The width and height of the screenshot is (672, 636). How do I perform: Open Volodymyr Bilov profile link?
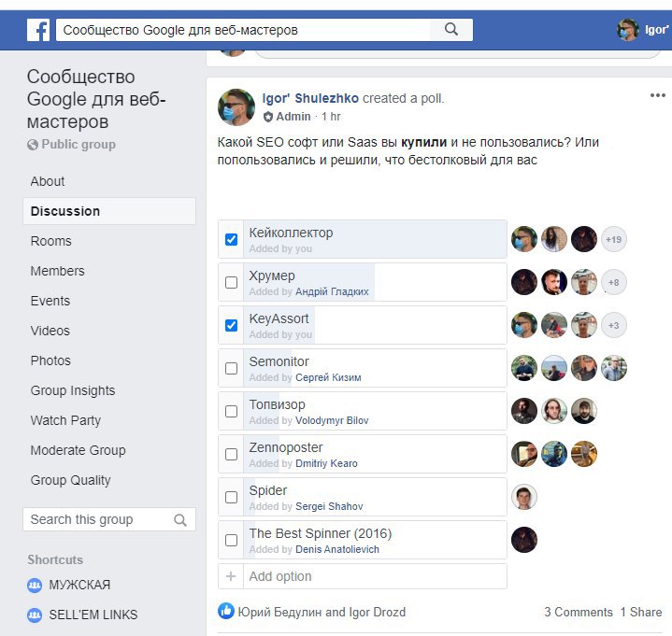click(x=332, y=420)
